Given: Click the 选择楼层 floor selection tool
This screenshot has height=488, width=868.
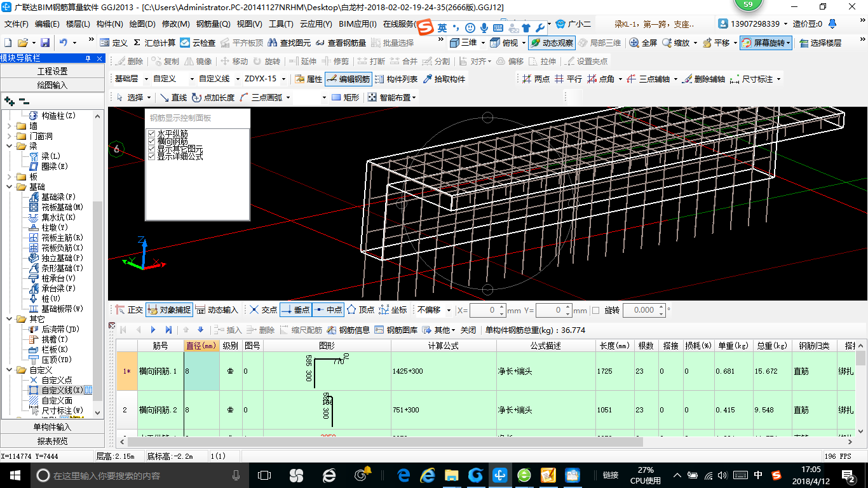Looking at the screenshot, I should click(x=820, y=43).
